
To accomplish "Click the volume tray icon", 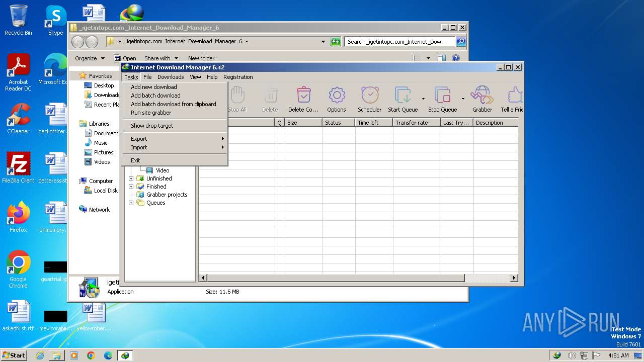I will 572,355.
